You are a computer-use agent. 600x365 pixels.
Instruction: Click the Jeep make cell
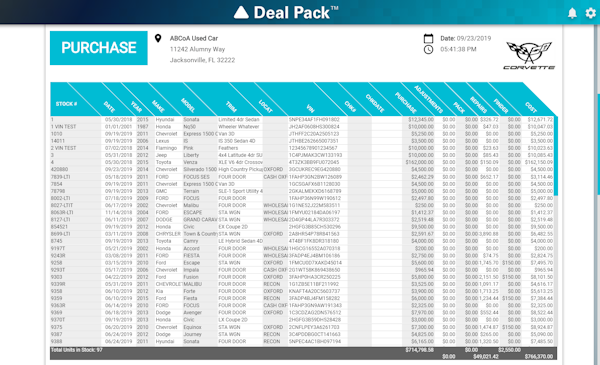tap(161, 155)
